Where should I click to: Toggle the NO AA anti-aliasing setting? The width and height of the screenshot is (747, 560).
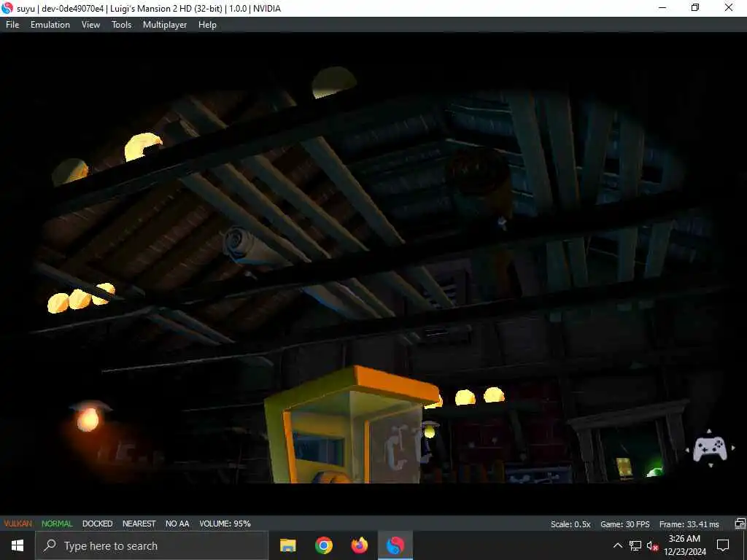pos(177,524)
